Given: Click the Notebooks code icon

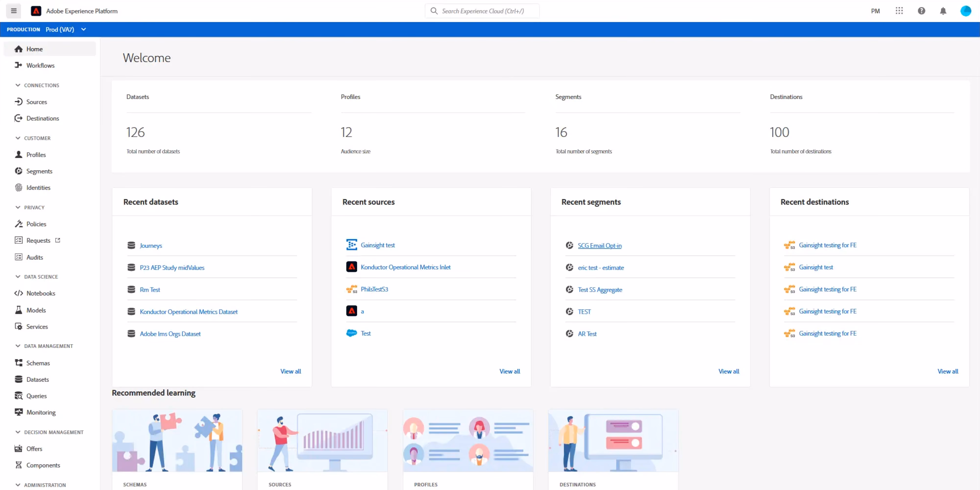Looking at the screenshot, I should click(18, 293).
